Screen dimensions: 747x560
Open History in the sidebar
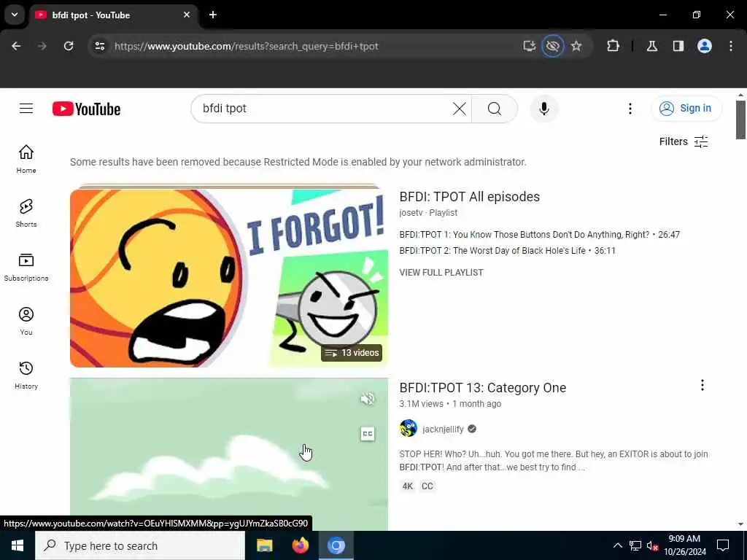(x=26, y=375)
